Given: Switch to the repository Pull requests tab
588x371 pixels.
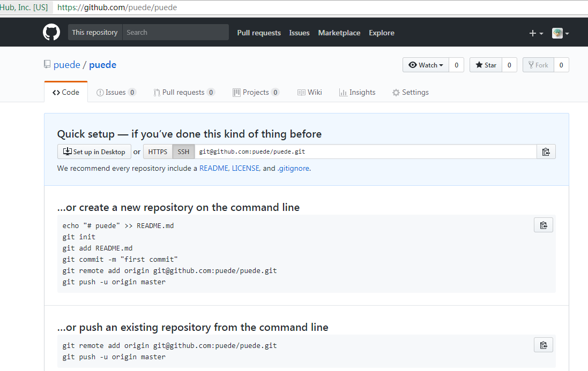Looking at the screenshot, I should coord(184,92).
